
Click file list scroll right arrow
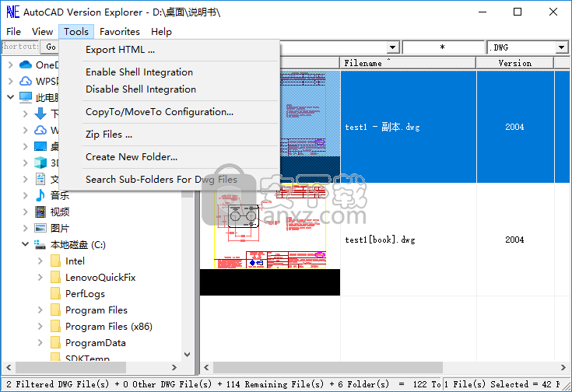pyautogui.click(x=563, y=367)
